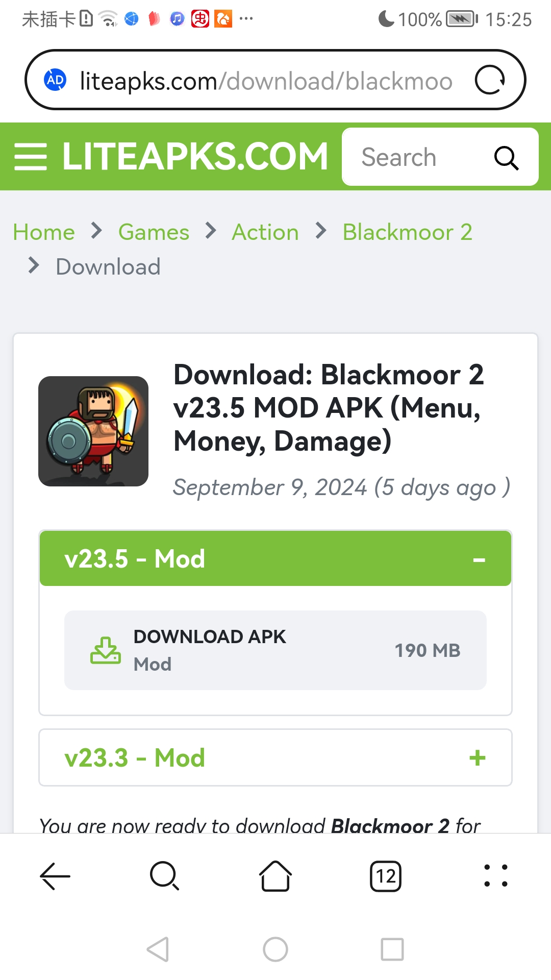Screen dimensions: 551x980
Task: Tap the liteapks.com URL address bar
Action: coord(265,81)
